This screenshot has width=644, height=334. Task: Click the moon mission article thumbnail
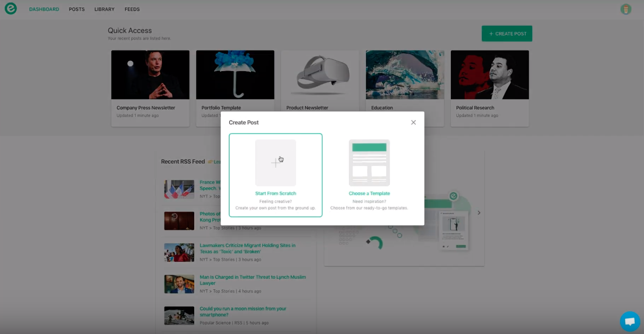point(179,315)
